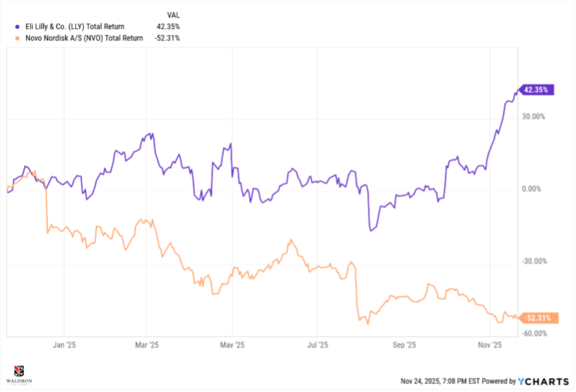This screenshot has width=576, height=392.
Task: Click the Waldron logo icon
Action: coord(17,370)
